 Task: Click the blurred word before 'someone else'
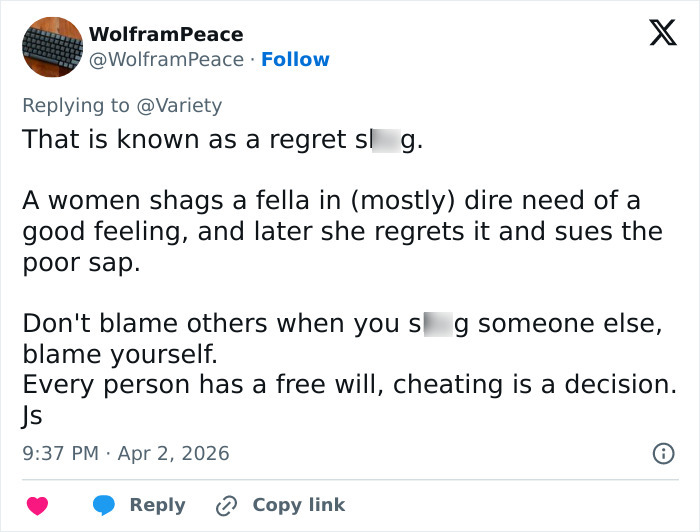(x=436, y=324)
